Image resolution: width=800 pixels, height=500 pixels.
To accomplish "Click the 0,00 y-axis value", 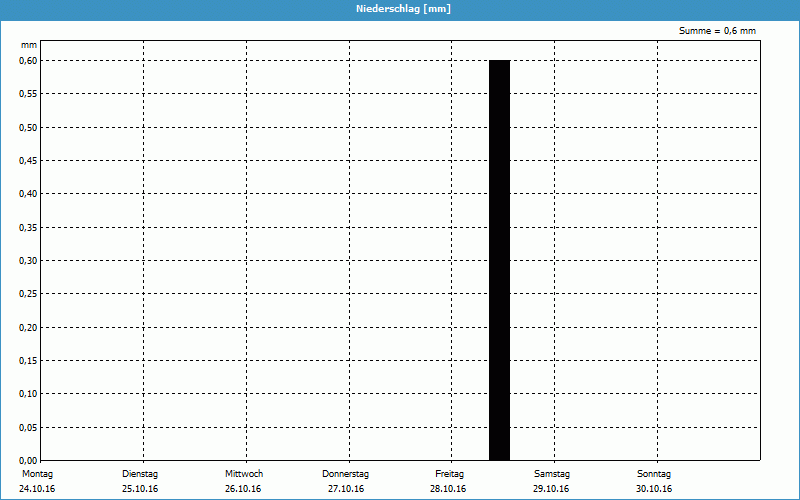I will click(x=28, y=461).
